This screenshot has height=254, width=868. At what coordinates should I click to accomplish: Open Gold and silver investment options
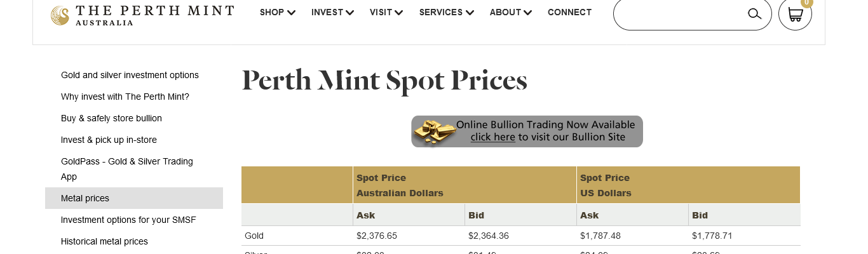[x=130, y=75]
